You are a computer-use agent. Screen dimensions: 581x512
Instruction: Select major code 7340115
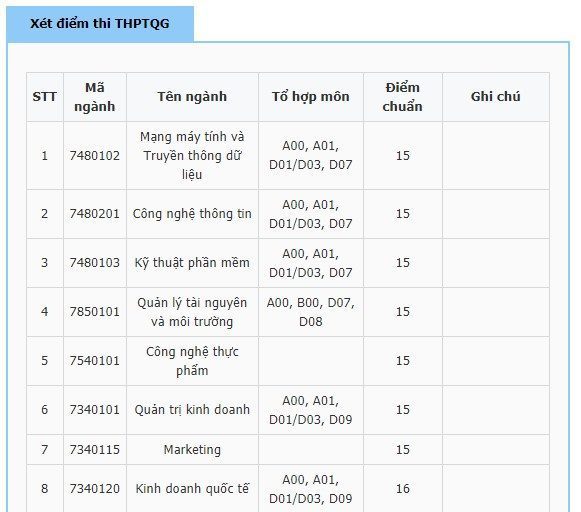coord(95,450)
